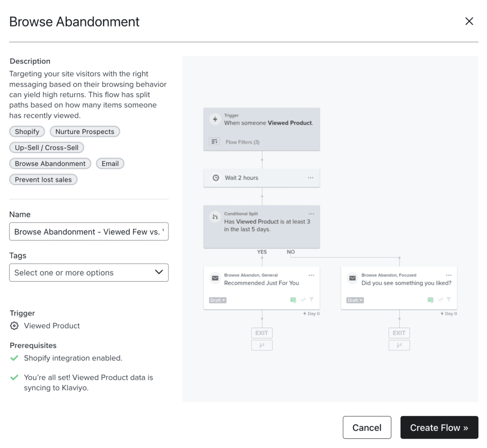487x448 pixels.
Task: Click the Viewed Product data syncing checkmark
Action: pyautogui.click(x=14, y=378)
